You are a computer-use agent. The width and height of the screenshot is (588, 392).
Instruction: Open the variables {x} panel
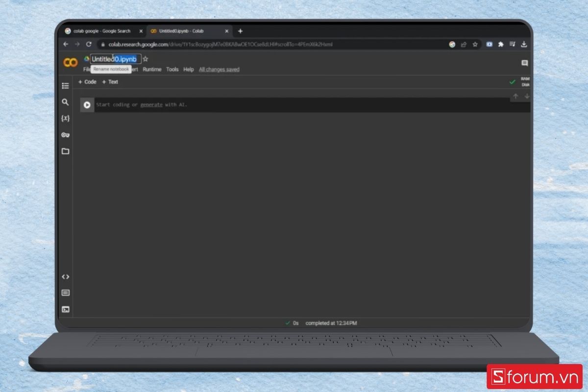coord(65,118)
